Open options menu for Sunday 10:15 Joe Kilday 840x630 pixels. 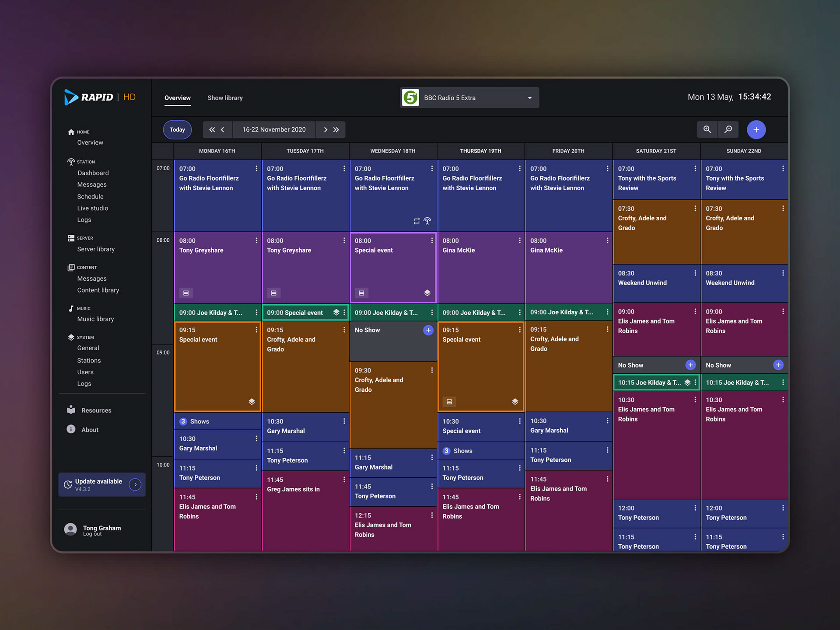pyautogui.click(x=783, y=383)
